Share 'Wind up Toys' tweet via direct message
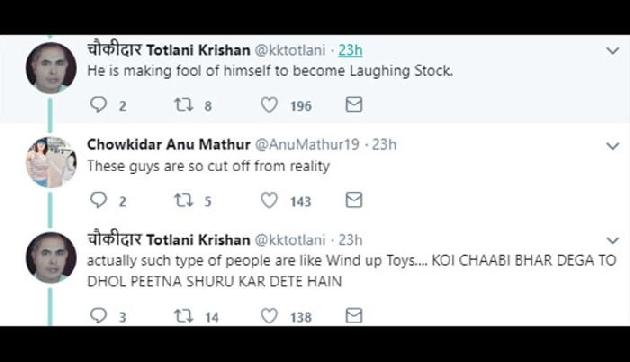 click(x=354, y=315)
